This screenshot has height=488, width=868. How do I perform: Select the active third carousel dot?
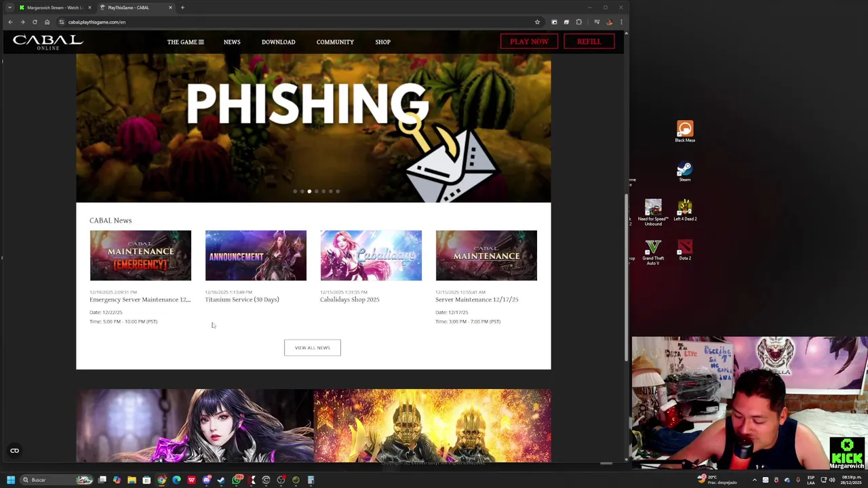click(309, 191)
